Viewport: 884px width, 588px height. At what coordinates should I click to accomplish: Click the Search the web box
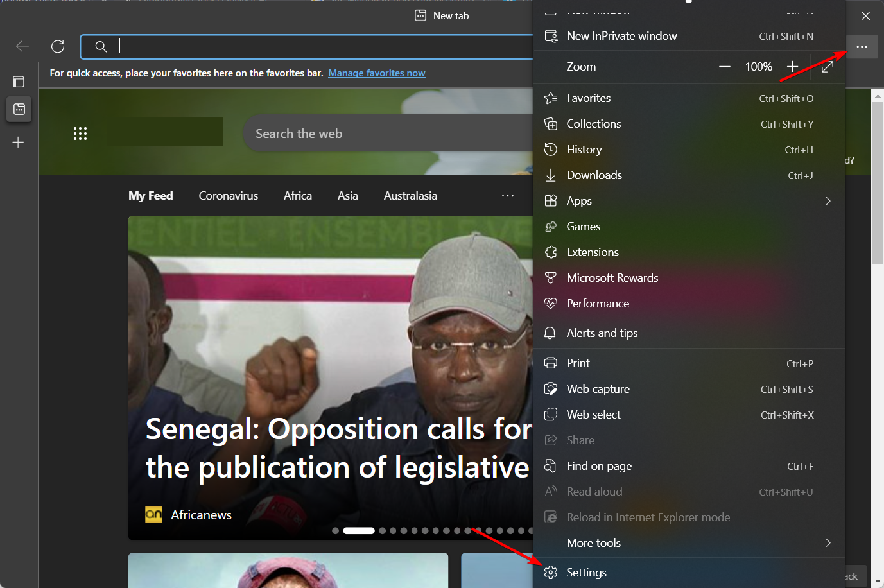(388, 134)
